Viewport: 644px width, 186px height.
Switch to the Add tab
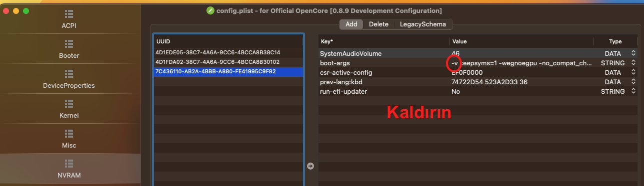point(351,24)
